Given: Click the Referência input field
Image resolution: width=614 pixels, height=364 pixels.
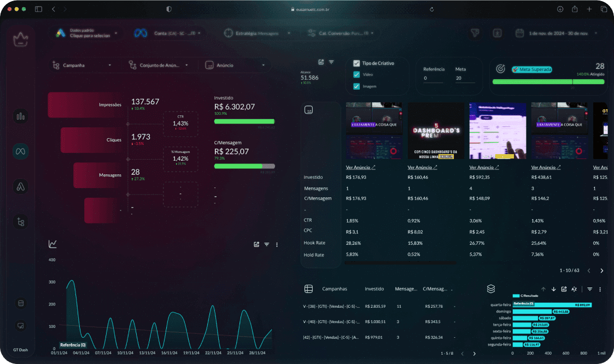Looking at the screenshot, I should 433,78.
